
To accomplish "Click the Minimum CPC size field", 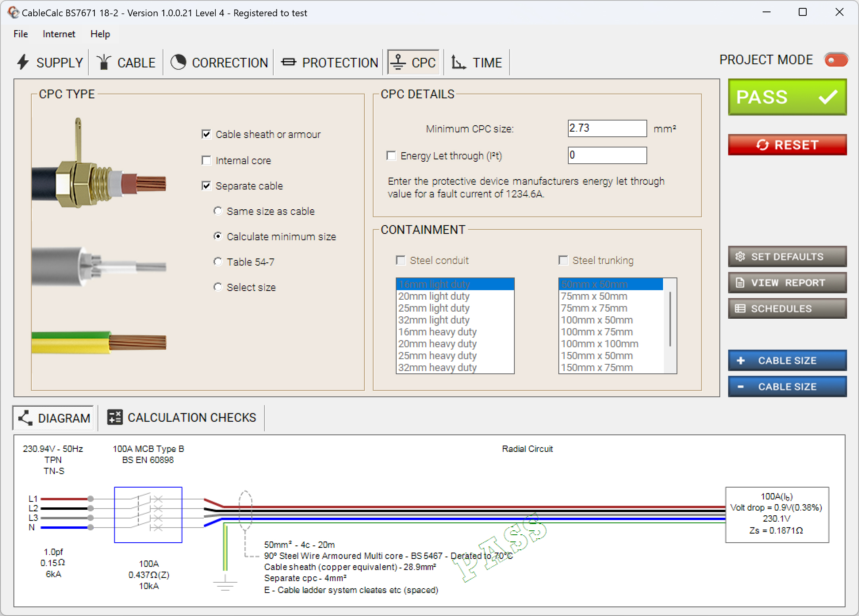I will (x=607, y=128).
